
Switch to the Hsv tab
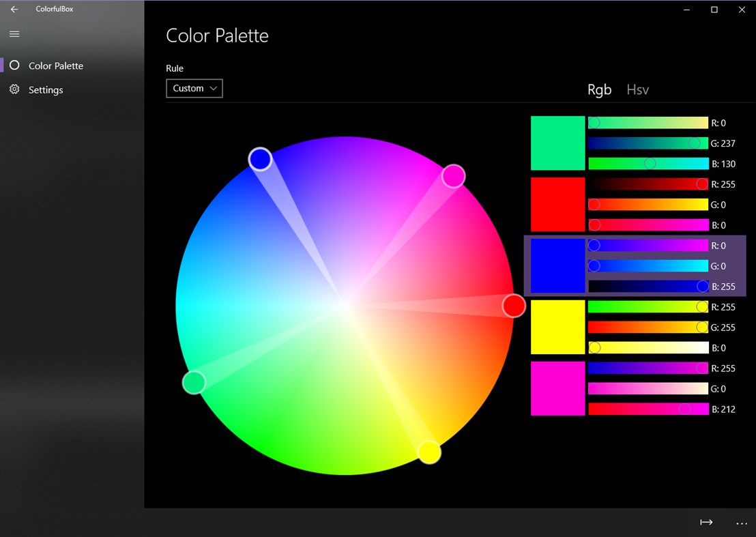(638, 89)
